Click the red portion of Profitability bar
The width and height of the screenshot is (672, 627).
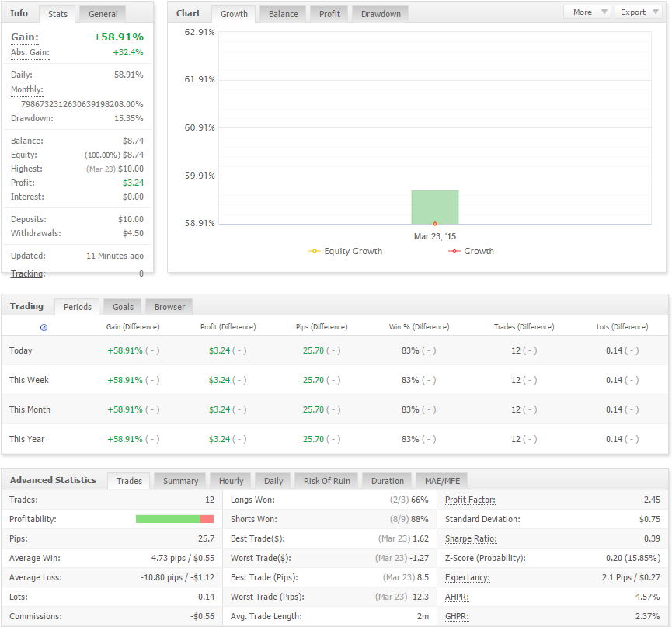click(207, 519)
